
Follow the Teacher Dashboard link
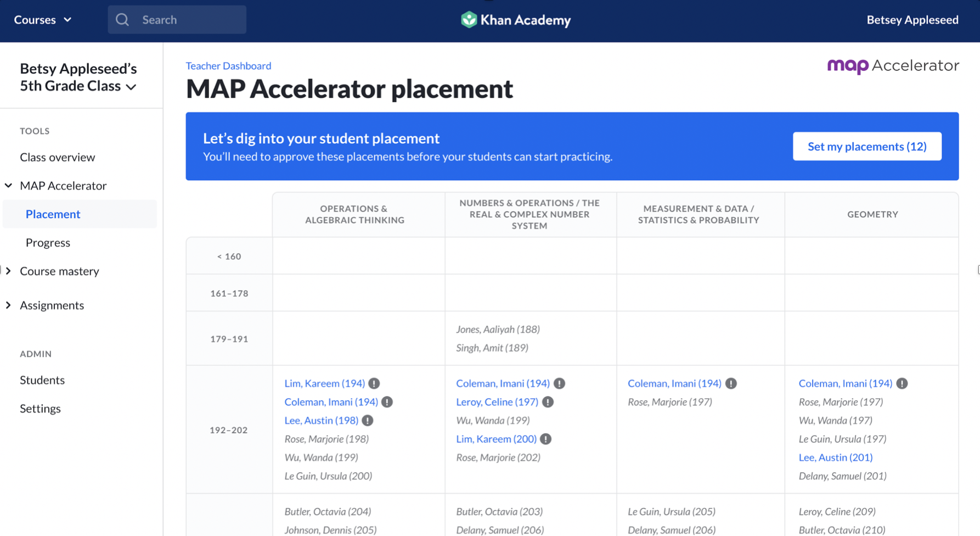coord(228,65)
